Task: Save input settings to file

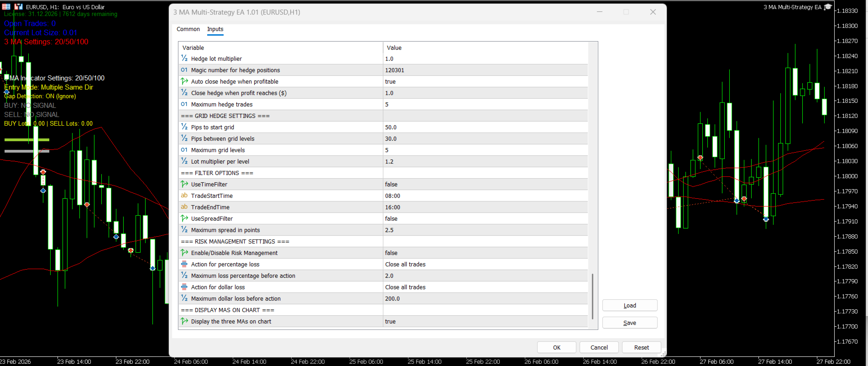Action: coord(630,323)
